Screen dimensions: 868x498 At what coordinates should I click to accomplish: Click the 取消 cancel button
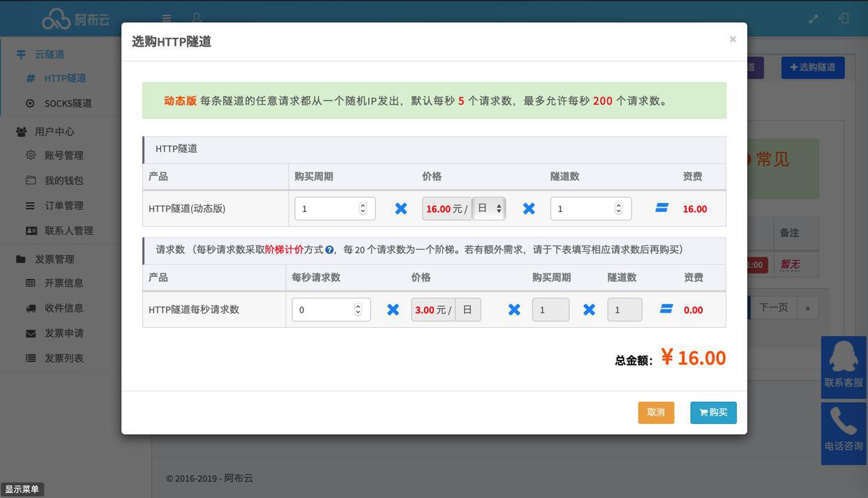coord(656,412)
